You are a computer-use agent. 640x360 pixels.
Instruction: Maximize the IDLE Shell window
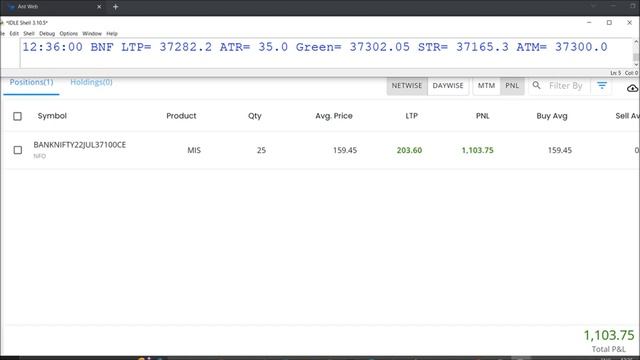click(x=609, y=23)
